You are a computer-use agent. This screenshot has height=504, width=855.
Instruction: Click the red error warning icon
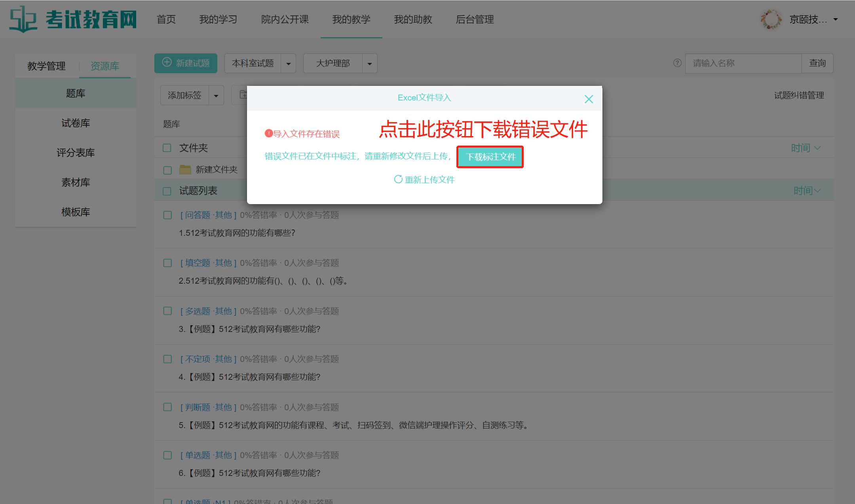(269, 133)
